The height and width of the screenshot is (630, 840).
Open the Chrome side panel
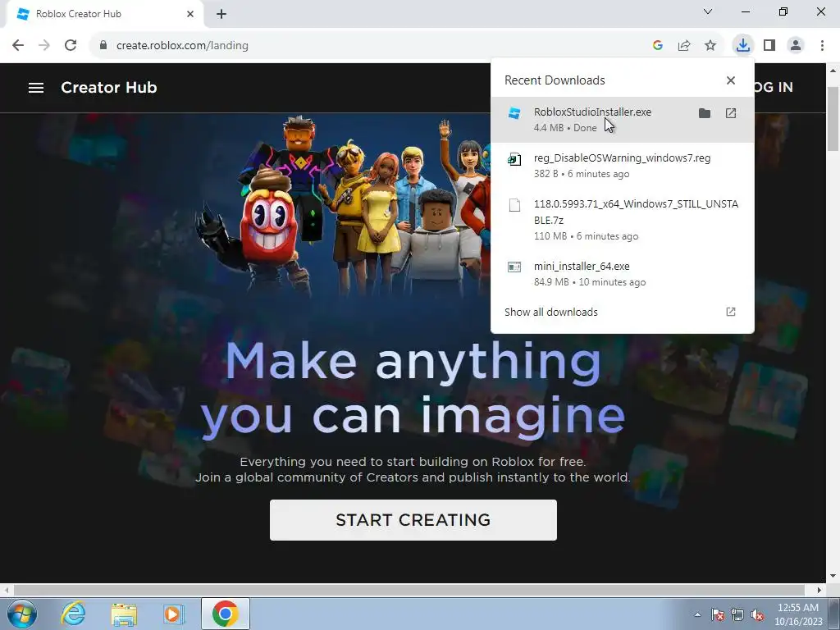[x=769, y=46]
